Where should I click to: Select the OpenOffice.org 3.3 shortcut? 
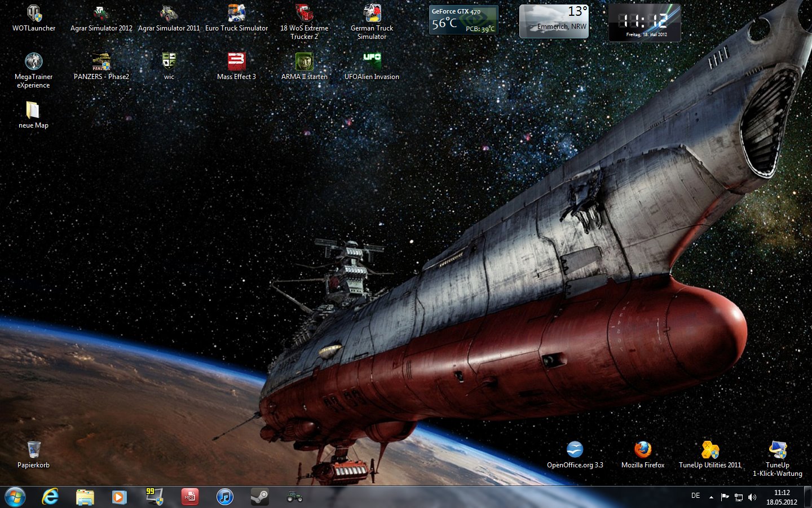click(x=575, y=450)
